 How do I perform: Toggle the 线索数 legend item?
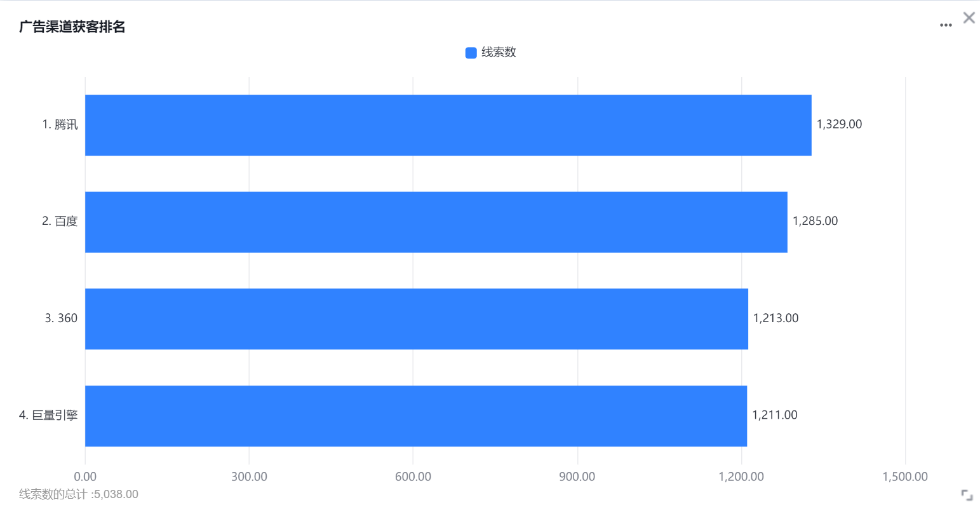pos(490,53)
